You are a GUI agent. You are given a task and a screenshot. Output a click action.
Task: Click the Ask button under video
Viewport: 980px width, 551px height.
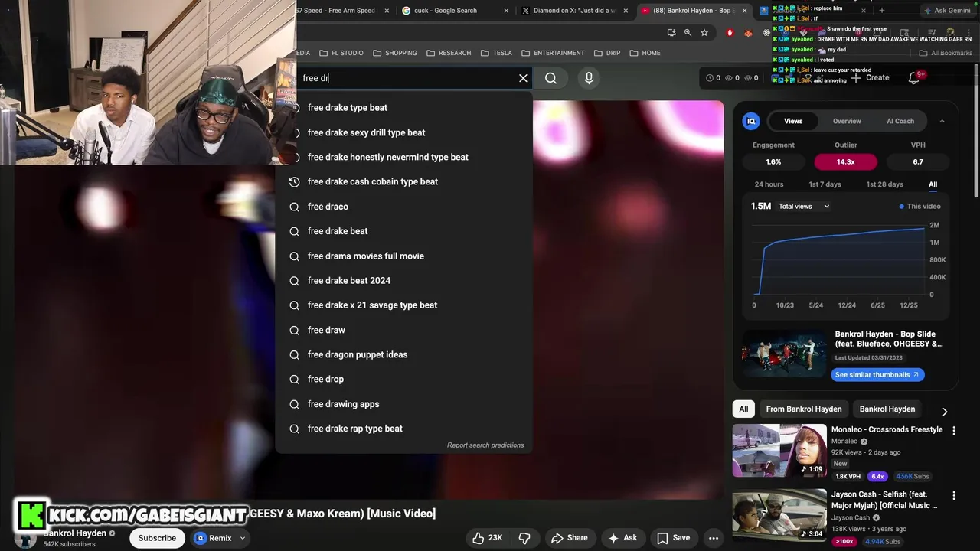coord(622,538)
